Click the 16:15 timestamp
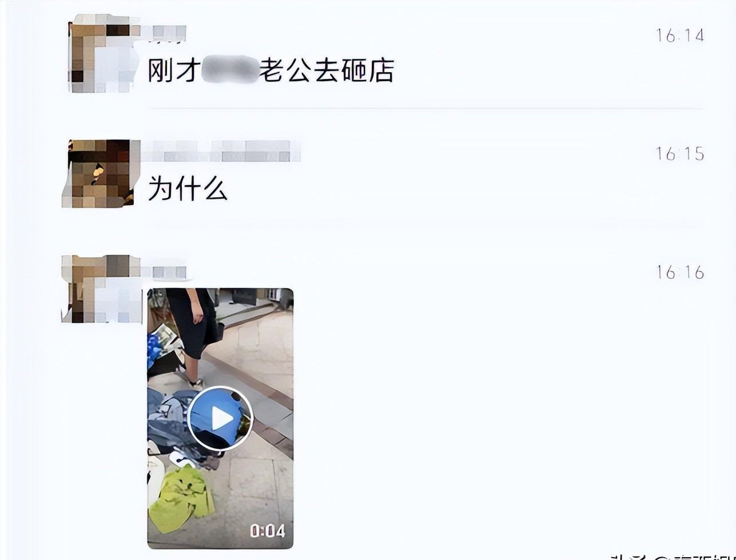 tap(679, 154)
